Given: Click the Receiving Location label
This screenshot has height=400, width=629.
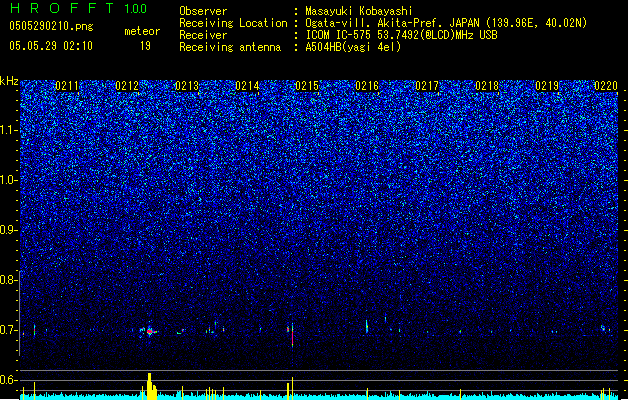Looking at the screenshot, I should coord(233,23).
